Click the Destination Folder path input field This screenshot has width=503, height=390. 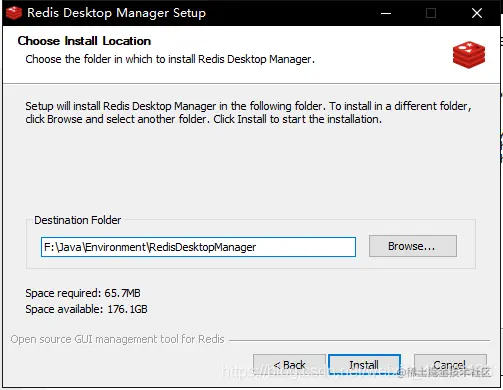tap(198, 247)
